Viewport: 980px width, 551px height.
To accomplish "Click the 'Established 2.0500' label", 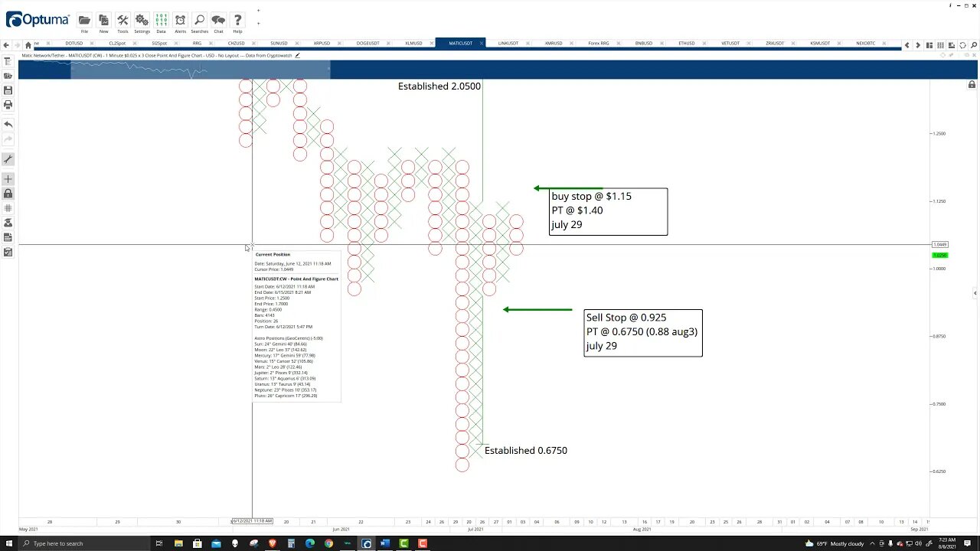I will (439, 86).
